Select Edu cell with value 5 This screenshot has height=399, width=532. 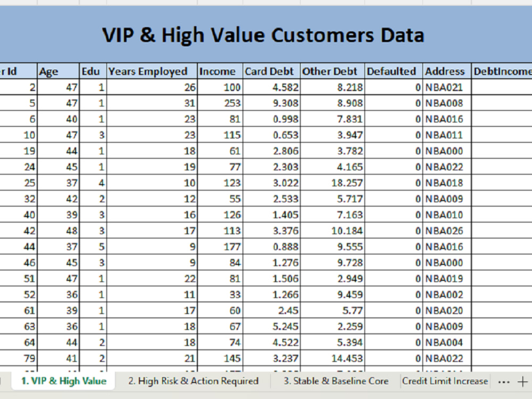(93, 247)
